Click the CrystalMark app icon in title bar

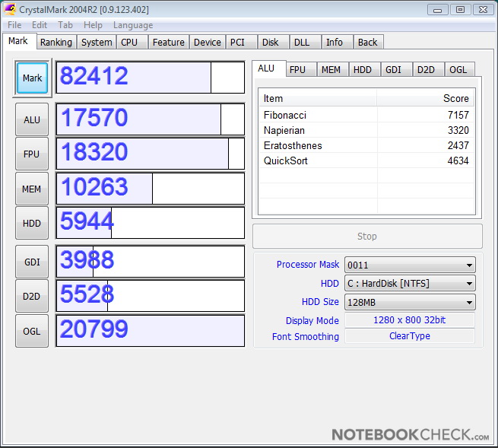tap(10, 10)
